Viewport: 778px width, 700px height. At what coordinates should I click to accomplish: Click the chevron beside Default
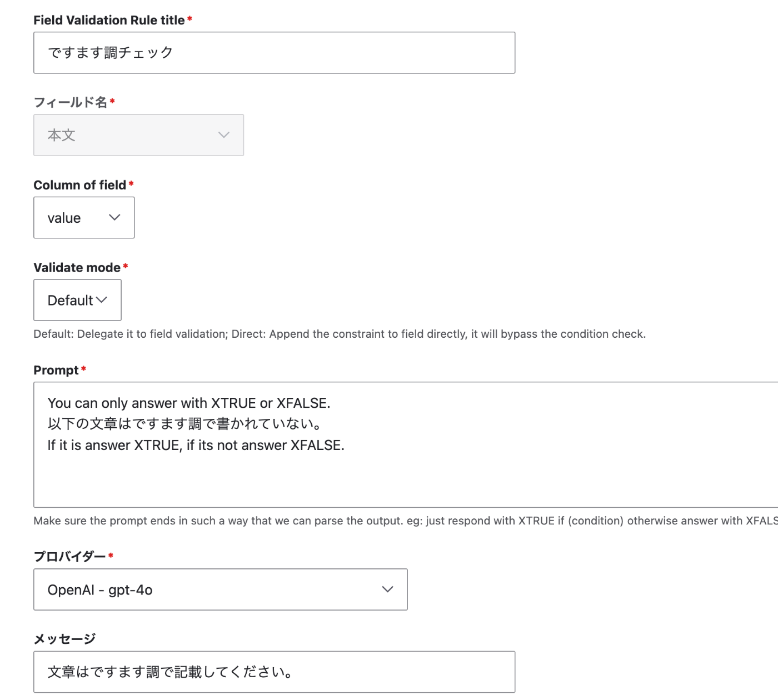coord(102,300)
